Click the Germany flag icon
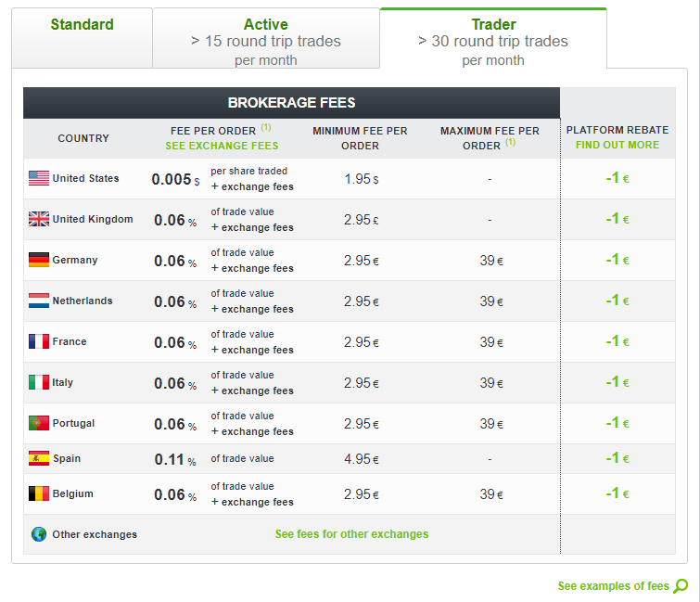The width and height of the screenshot is (700, 602). (39, 260)
